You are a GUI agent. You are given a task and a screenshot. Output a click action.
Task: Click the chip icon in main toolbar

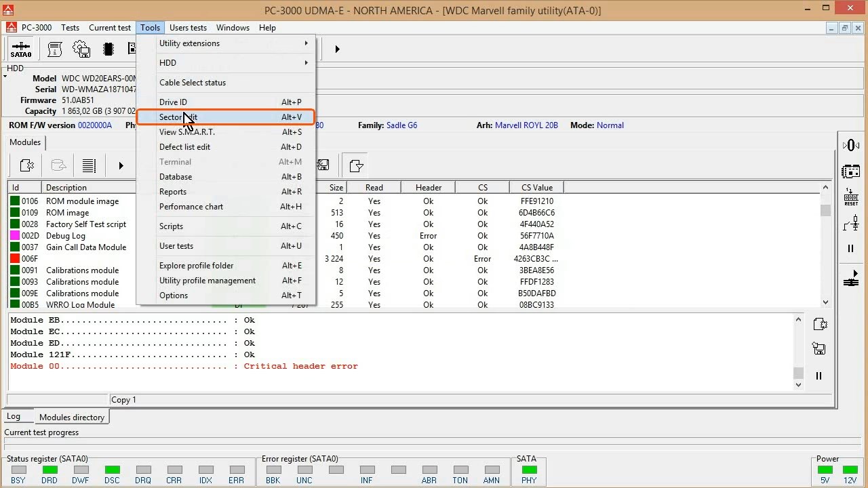pos(108,49)
